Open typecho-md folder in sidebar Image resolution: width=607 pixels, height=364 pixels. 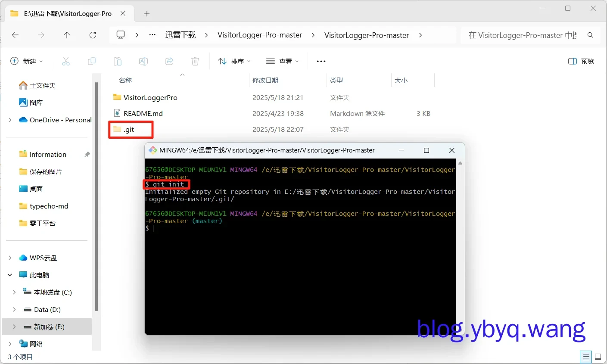click(x=49, y=206)
